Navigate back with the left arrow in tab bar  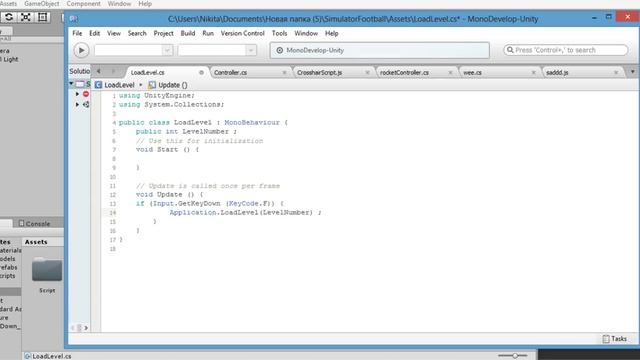click(x=98, y=71)
